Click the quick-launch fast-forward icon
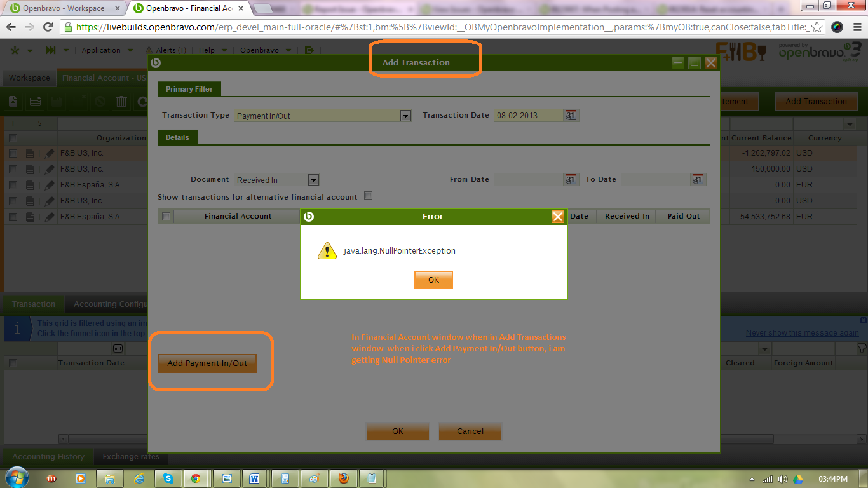Viewport: 868px width, 488px height. click(x=51, y=50)
